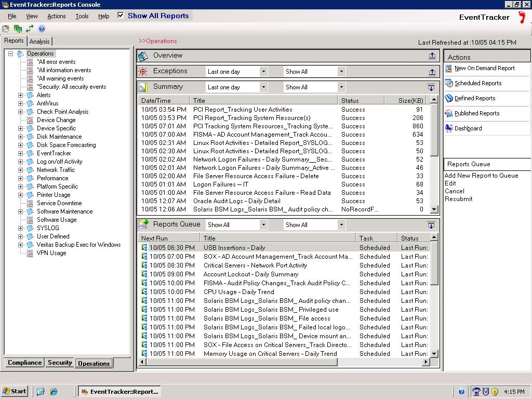Click Add New Report to Queue link
The image size is (532, 399).
pyautogui.click(x=481, y=176)
